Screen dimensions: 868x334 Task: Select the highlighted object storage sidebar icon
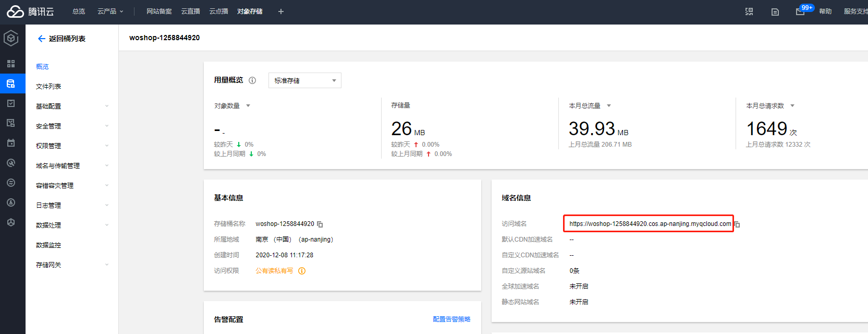(x=11, y=83)
